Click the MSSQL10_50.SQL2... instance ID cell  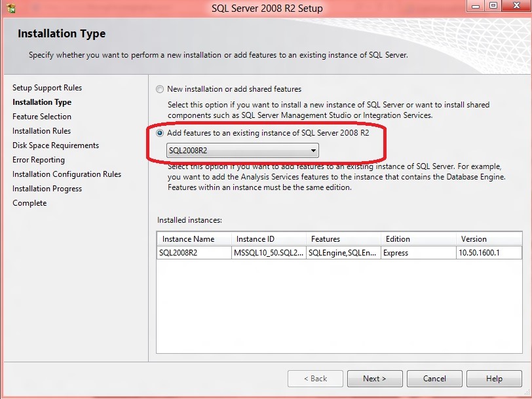coord(269,253)
